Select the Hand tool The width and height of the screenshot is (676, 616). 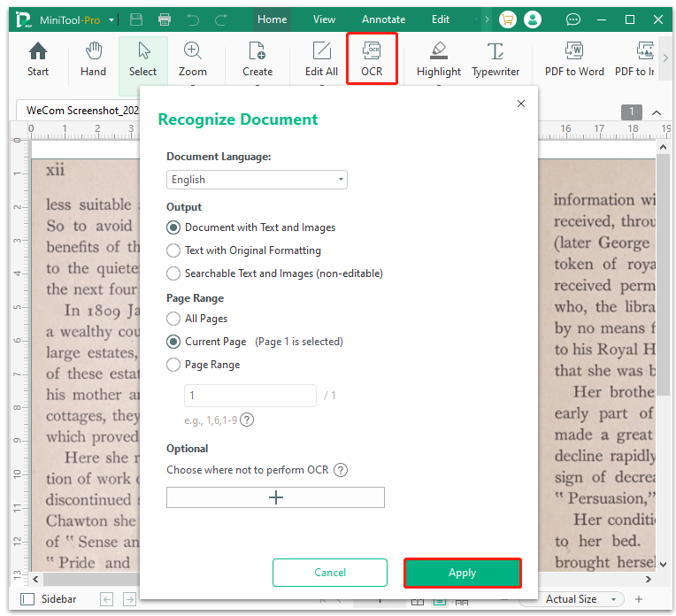[93, 59]
